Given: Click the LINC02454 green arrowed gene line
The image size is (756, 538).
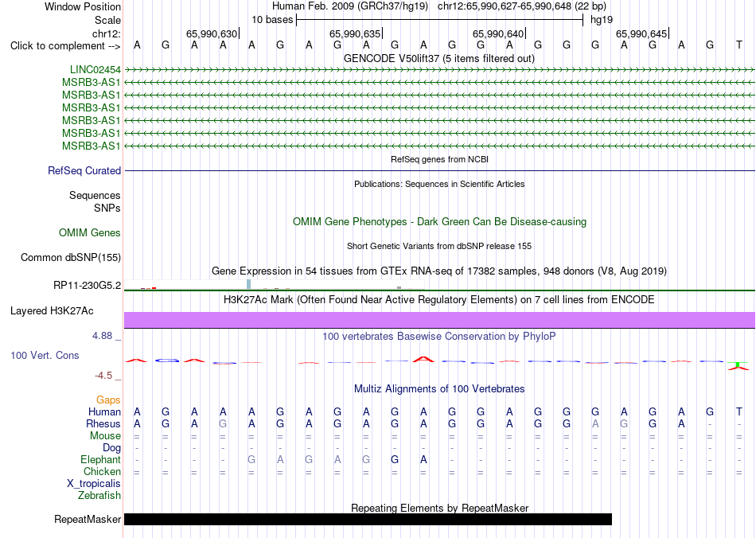Looking at the screenshot, I should point(439,70).
